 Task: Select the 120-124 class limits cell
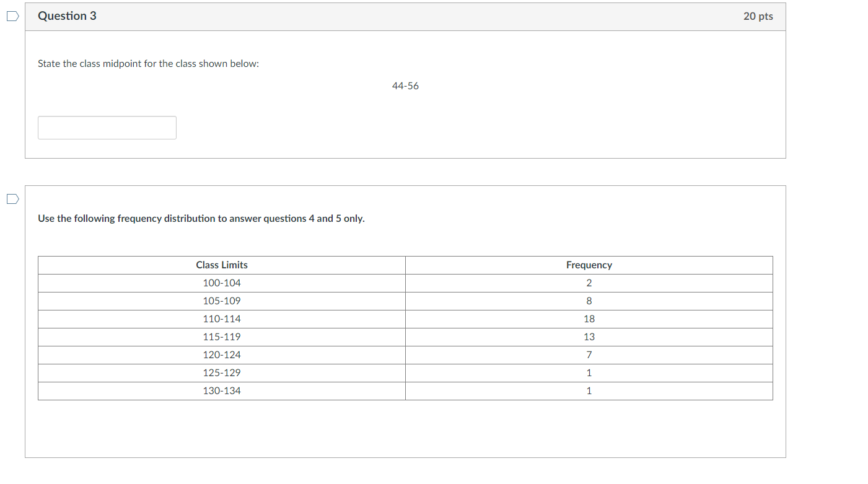coord(221,354)
